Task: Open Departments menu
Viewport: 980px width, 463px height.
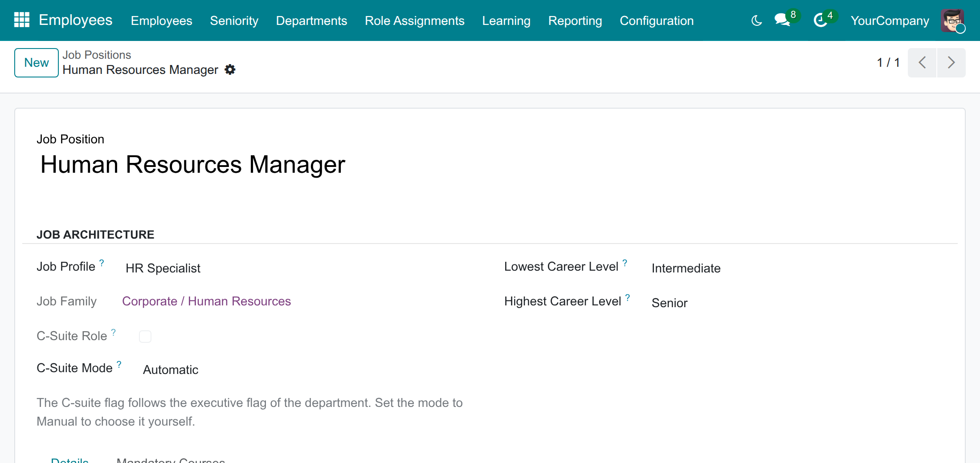Action: click(311, 20)
